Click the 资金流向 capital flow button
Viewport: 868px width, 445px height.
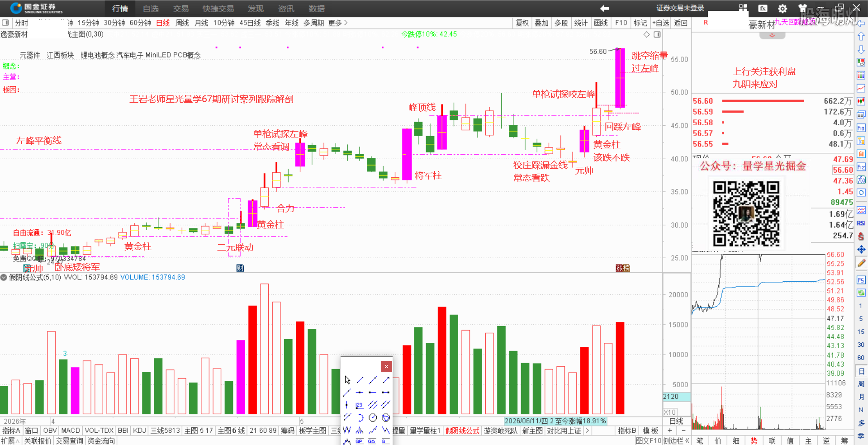[x=101, y=440]
